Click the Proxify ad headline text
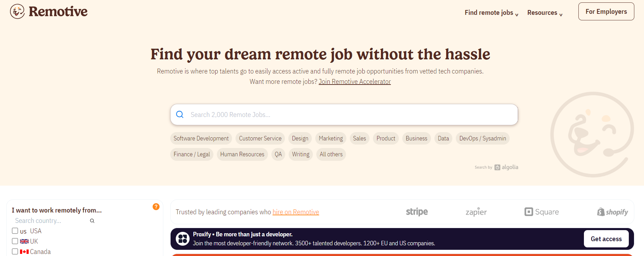Screen dimensions: 644x256 coord(243,234)
